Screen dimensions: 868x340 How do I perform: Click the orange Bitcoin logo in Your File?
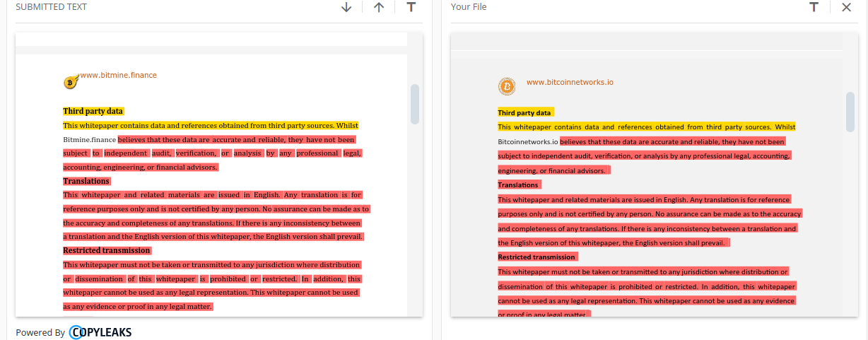click(507, 86)
